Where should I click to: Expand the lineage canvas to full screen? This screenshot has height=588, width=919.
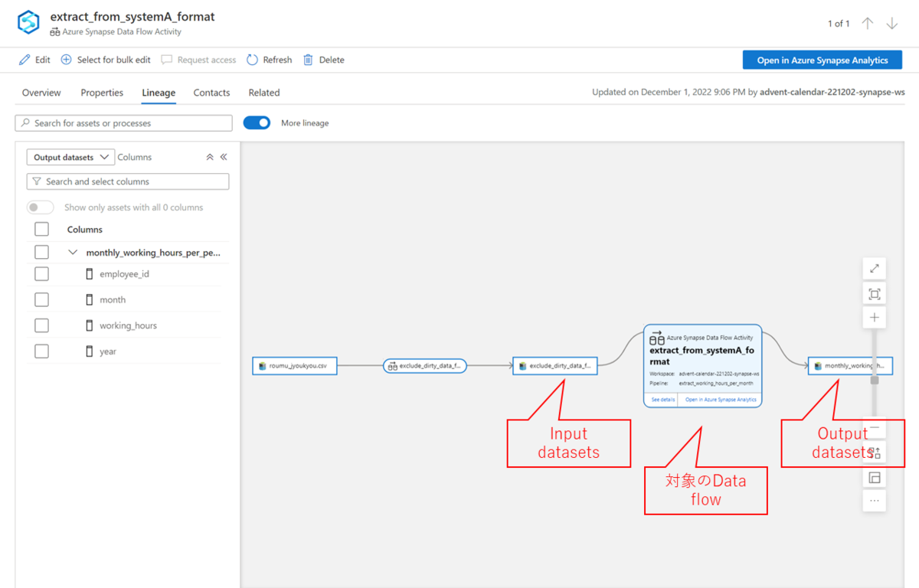click(x=875, y=268)
